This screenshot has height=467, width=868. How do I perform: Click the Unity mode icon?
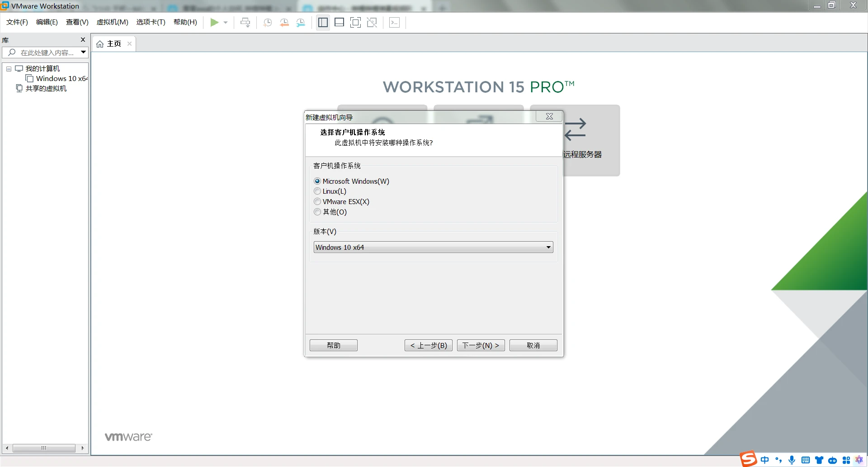pos(372,23)
